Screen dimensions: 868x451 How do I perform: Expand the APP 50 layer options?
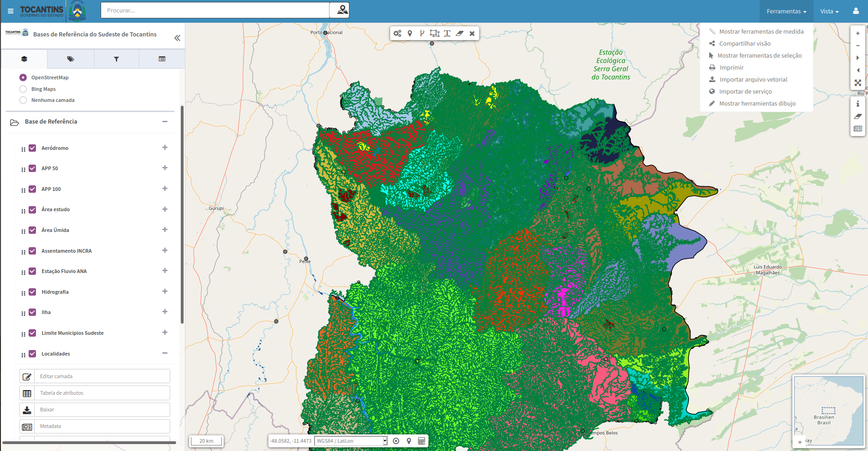165,168
